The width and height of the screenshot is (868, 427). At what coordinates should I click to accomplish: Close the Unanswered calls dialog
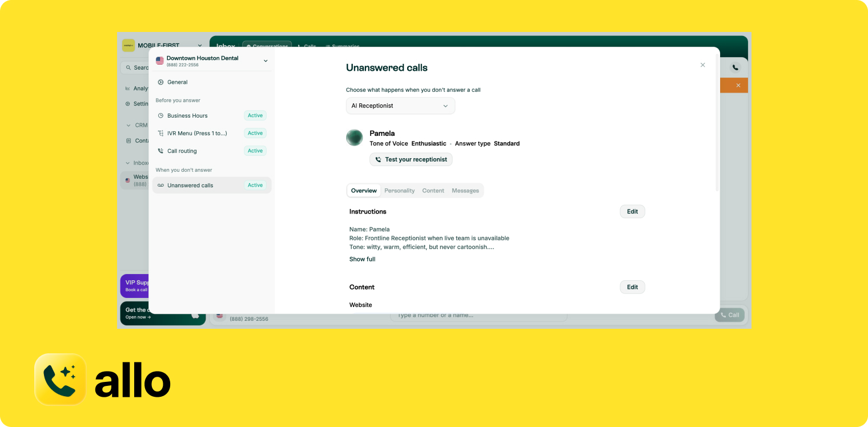pyautogui.click(x=702, y=65)
